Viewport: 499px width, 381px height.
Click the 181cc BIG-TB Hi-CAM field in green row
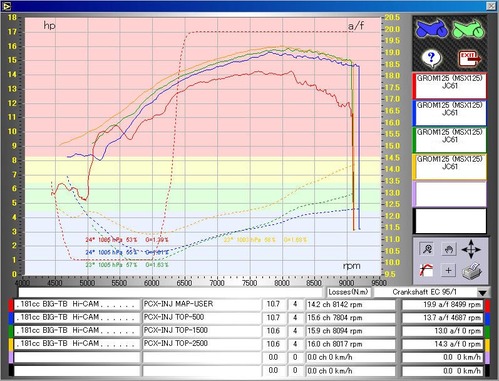click(x=77, y=331)
